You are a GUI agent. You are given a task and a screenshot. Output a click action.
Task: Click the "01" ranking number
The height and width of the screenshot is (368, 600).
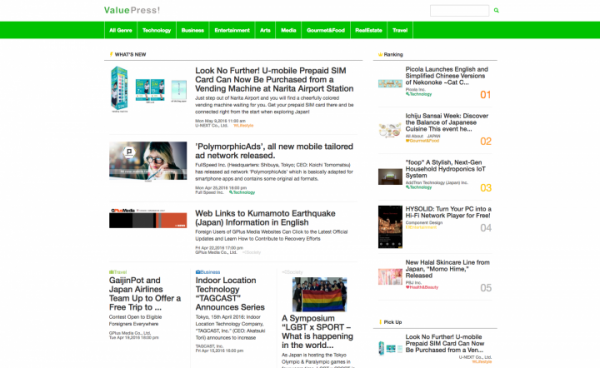click(x=486, y=94)
